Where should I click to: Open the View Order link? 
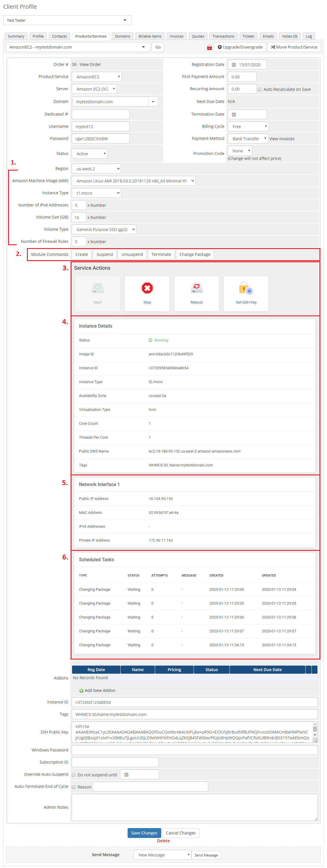tap(90, 65)
